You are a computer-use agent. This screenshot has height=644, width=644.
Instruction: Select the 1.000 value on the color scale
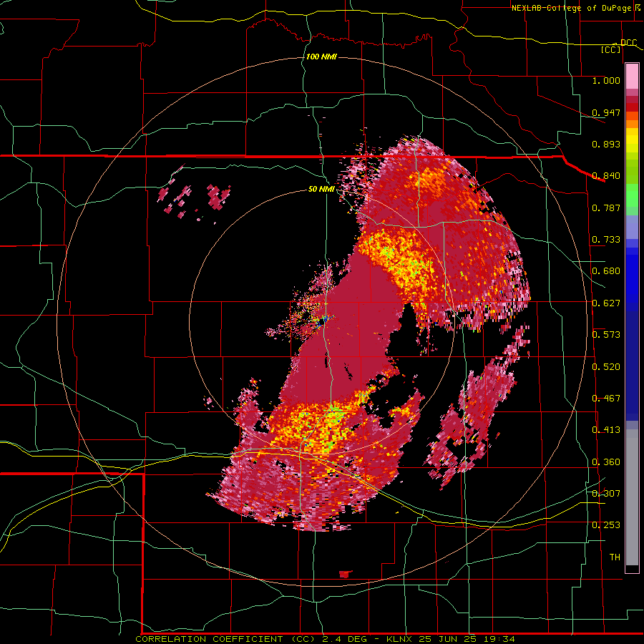pos(606,80)
